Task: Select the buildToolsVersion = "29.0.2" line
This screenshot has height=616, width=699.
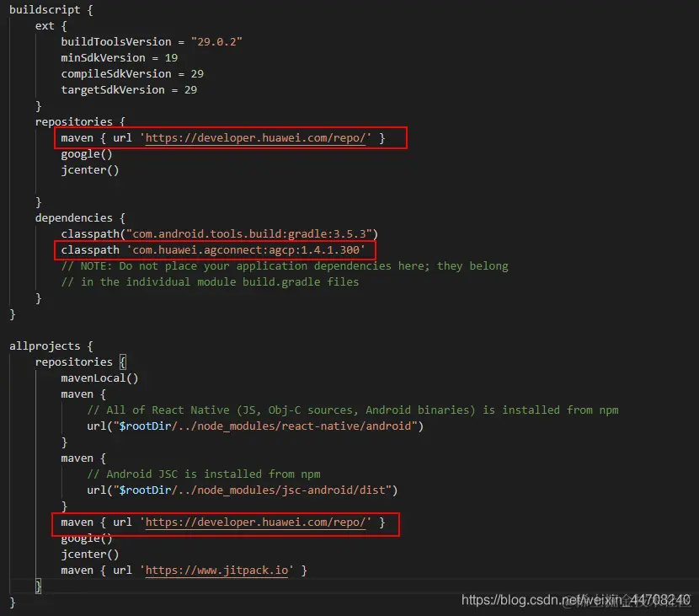Action: tap(152, 41)
